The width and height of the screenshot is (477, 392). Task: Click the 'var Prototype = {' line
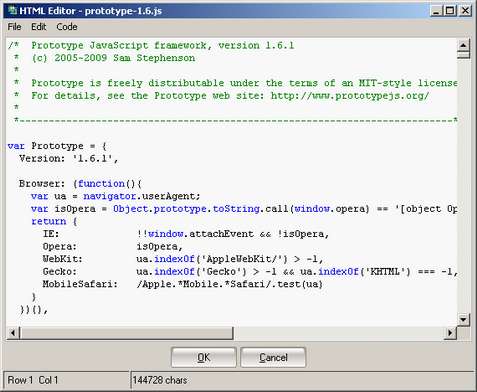coord(57,146)
